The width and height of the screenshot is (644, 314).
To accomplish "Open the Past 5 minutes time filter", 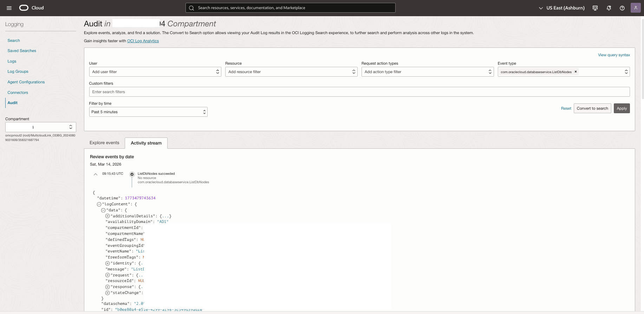I will (x=148, y=112).
